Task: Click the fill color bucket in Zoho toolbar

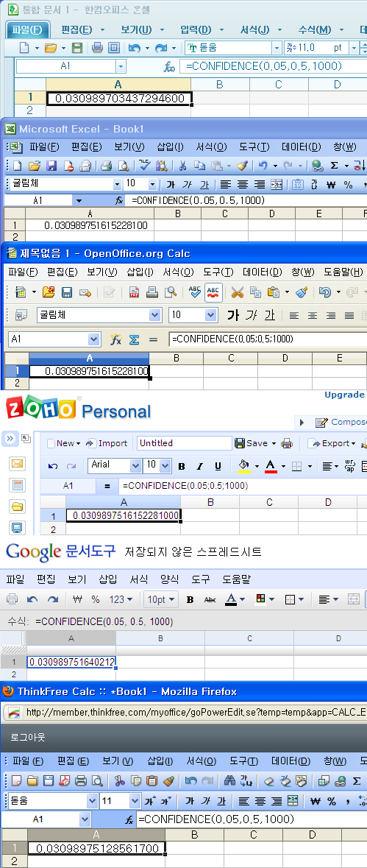Action: (243, 466)
